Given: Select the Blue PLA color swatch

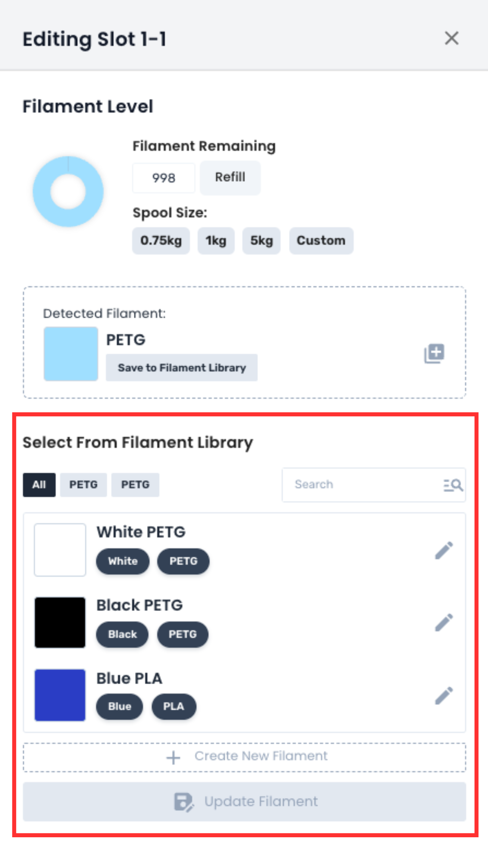Looking at the screenshot, I should point(60,695).
